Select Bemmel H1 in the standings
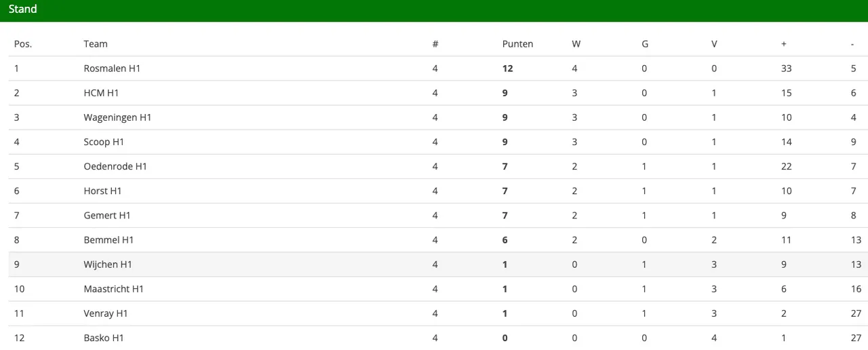868x350 pixels. (108, 239)
